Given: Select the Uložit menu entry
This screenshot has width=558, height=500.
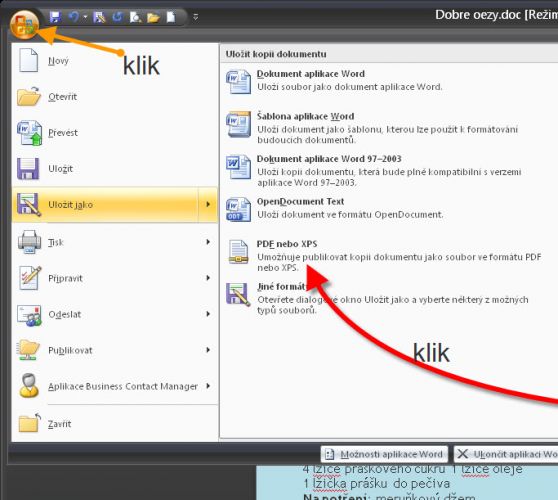Looking at the screenshot, I should click(x=115, y=169).
